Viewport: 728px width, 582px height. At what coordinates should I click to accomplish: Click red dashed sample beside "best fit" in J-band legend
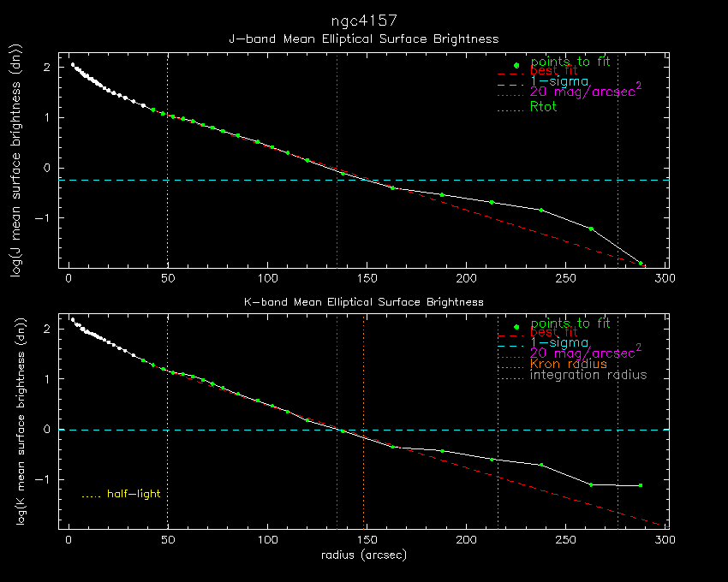coord(510,74)
